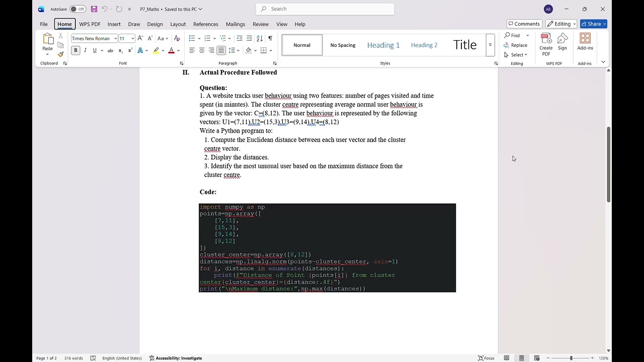Open the font name dropdown
644x362 pixels.
tap(115, 38)
